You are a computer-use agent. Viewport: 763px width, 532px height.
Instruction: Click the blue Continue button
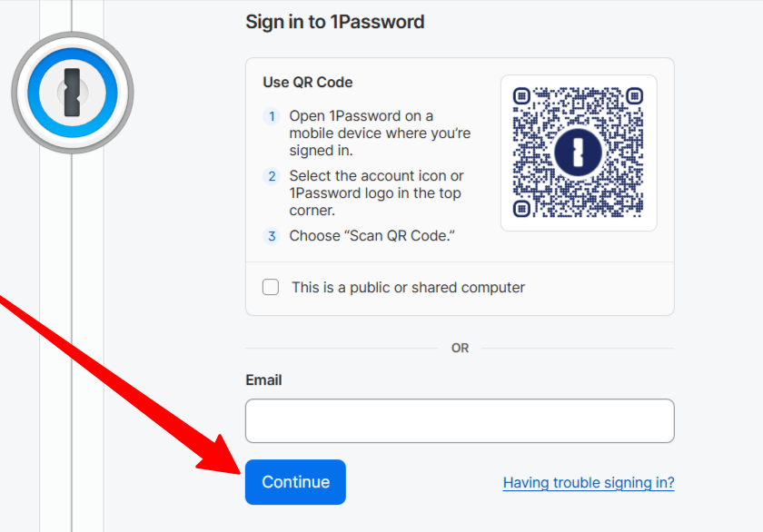295,482
